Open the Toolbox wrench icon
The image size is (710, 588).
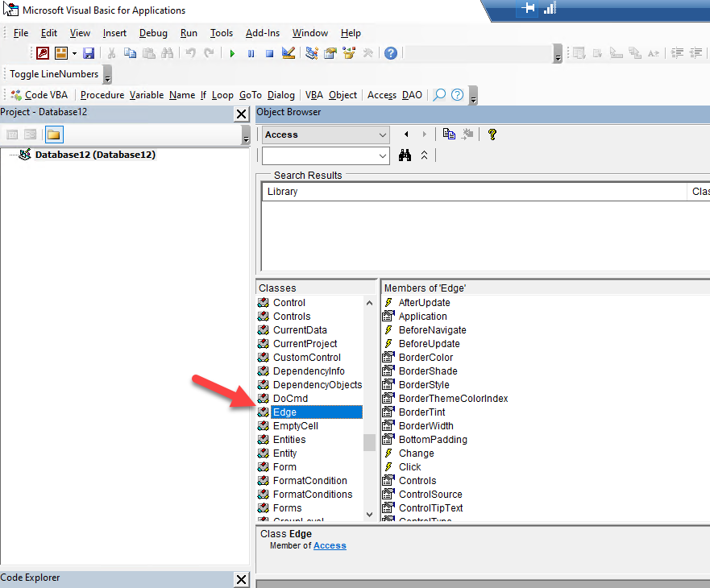(367, 53)
